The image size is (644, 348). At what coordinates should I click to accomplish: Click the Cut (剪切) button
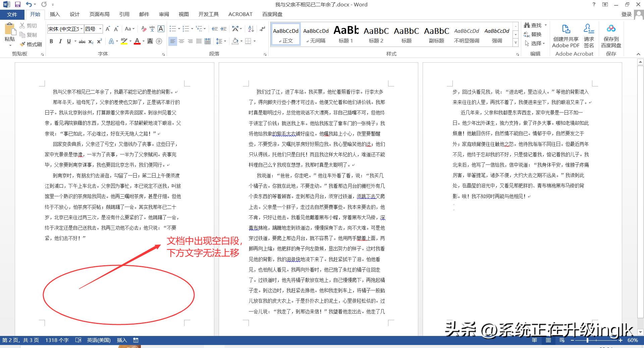(28, 25)
